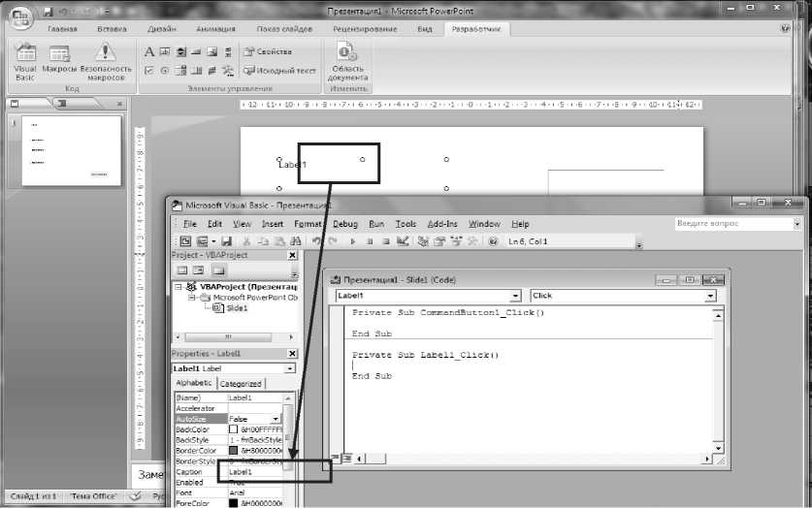Screen dimensions: 812x508
Task: Open File menu in Visual Basic
Action: coord(190,224)
